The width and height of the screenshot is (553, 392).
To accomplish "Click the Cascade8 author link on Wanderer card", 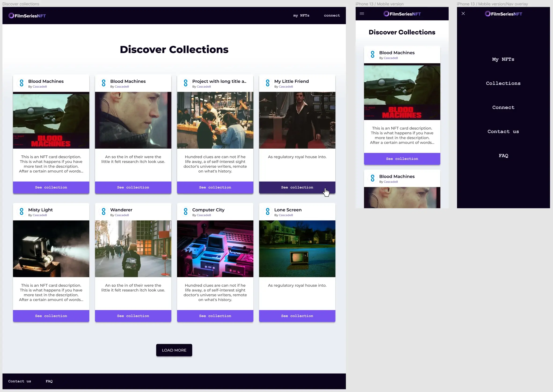I will tap(122, 215).
